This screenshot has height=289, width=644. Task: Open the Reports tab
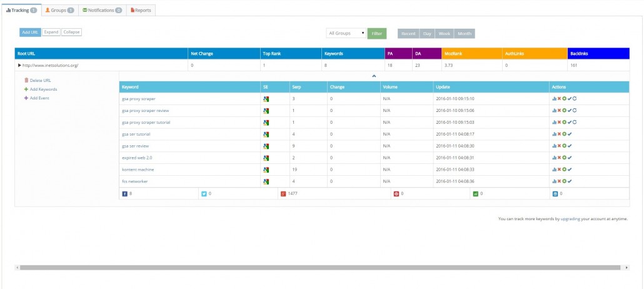coord(141,10)
